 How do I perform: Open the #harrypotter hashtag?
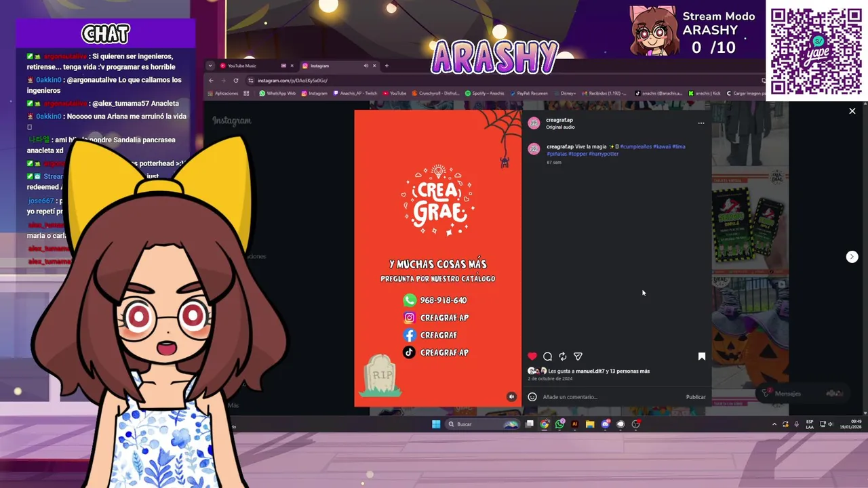604,154
